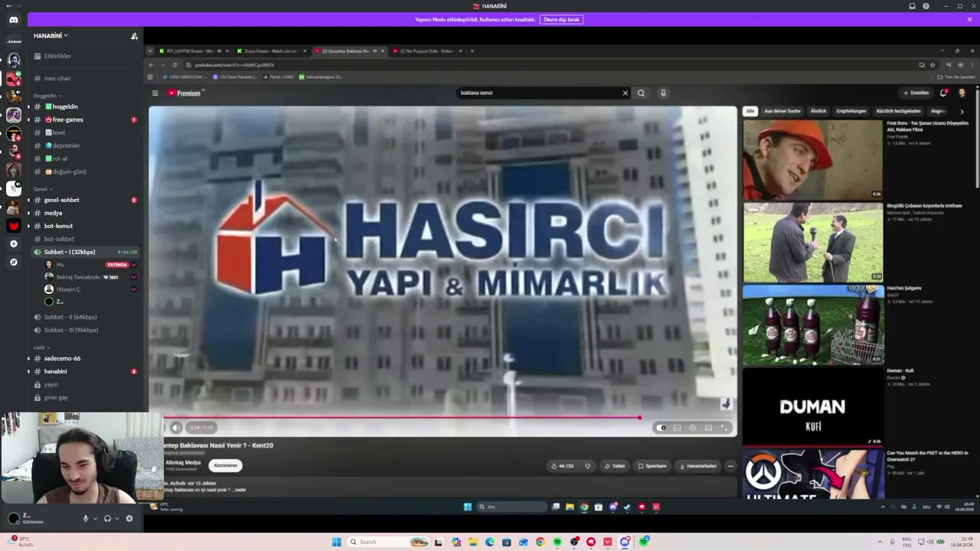Start YouTube voice search with microphone
980x551 pixels.
tap(663, 93)
